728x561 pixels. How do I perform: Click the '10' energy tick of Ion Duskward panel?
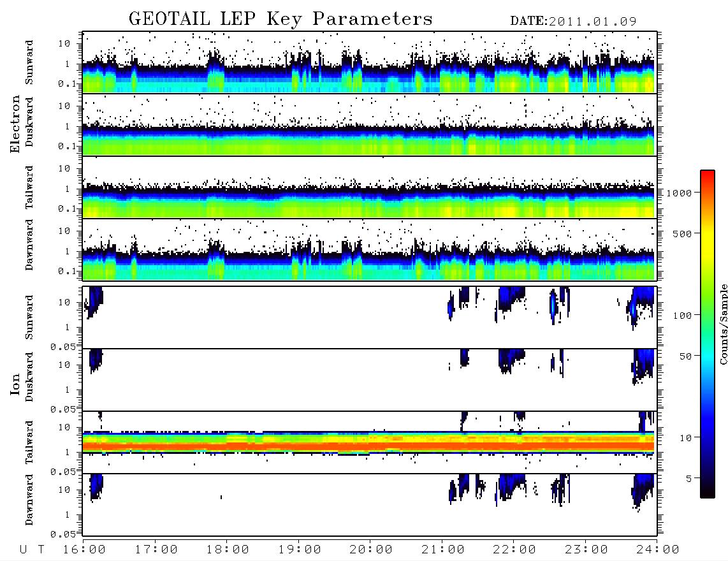click(64, 365)
